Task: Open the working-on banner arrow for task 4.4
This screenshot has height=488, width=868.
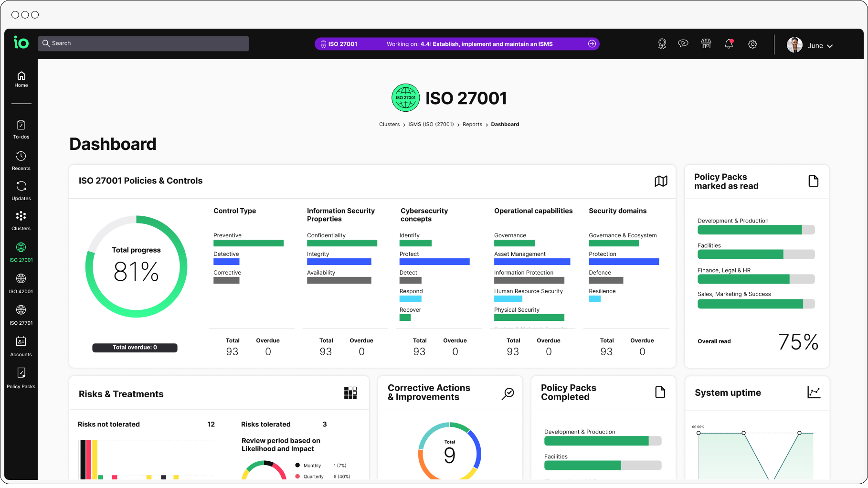Action: tap(592, 43)
